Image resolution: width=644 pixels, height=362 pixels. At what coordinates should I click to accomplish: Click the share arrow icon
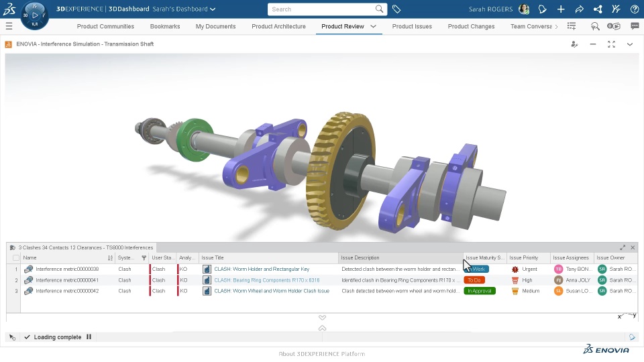point(579,9)
